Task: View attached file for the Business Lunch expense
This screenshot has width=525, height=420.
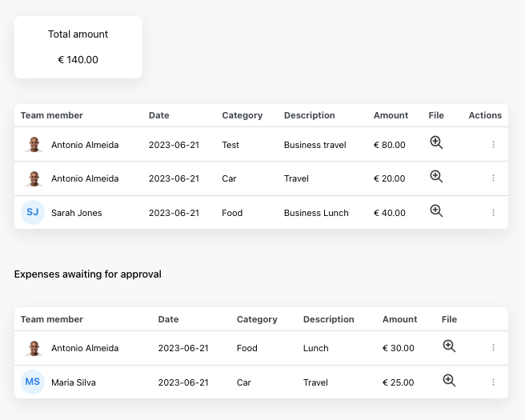Action: point(436,211)
